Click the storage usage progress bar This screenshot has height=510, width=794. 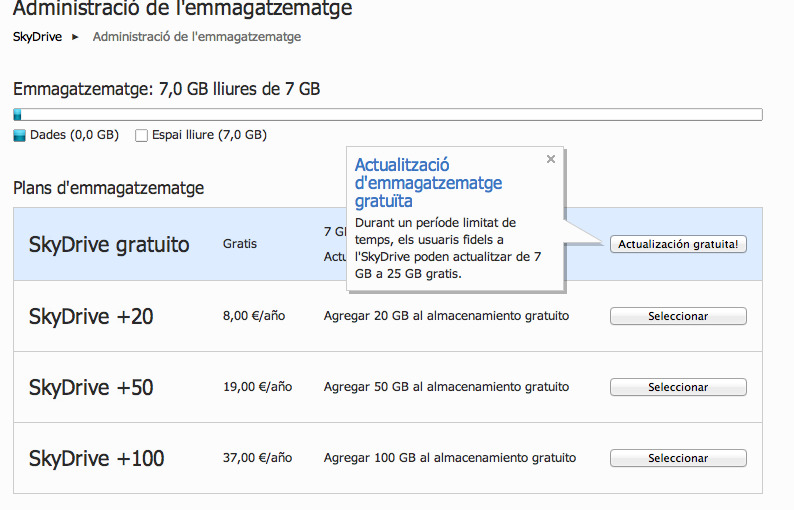tap(388, 114)
